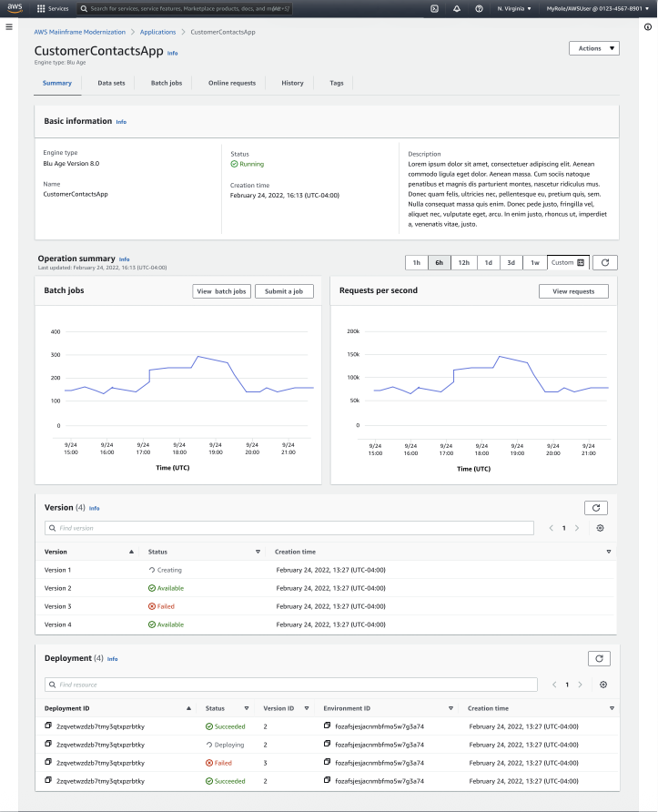This screenshot has width=658, height=812.
Task: Open Version table settings gear
Action: tap(600, 528)
